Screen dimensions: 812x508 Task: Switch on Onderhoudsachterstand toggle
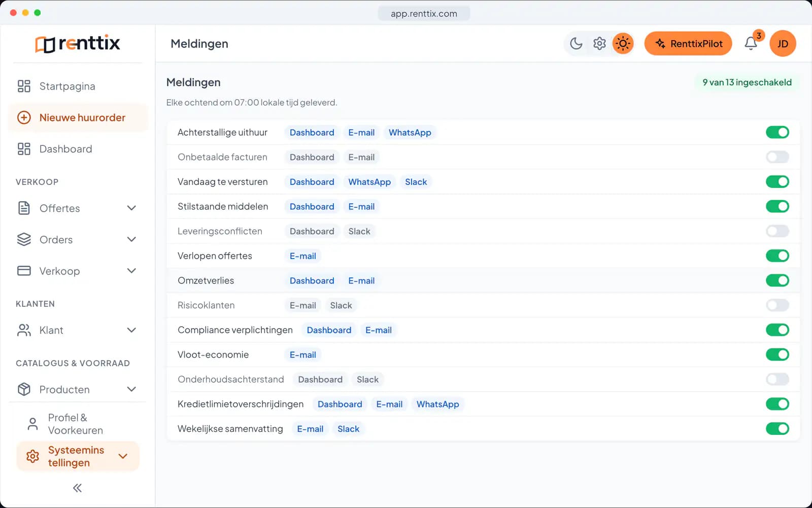coord(777,379)
